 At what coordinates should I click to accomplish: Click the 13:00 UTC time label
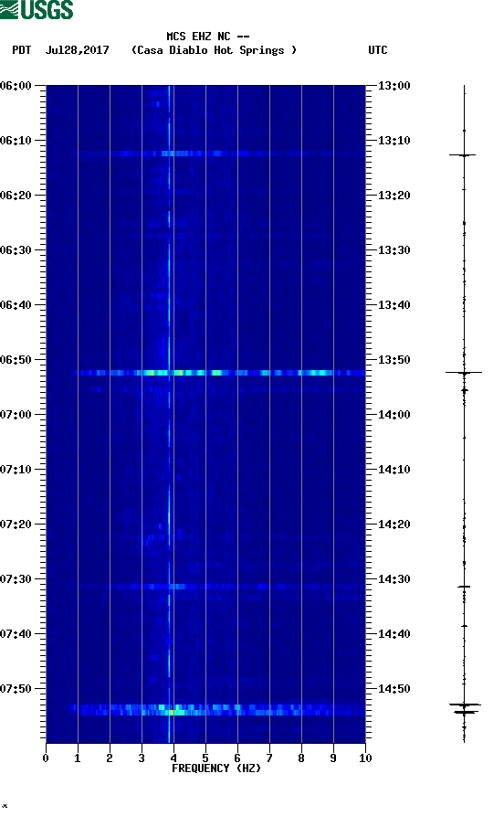coord(394,85)
